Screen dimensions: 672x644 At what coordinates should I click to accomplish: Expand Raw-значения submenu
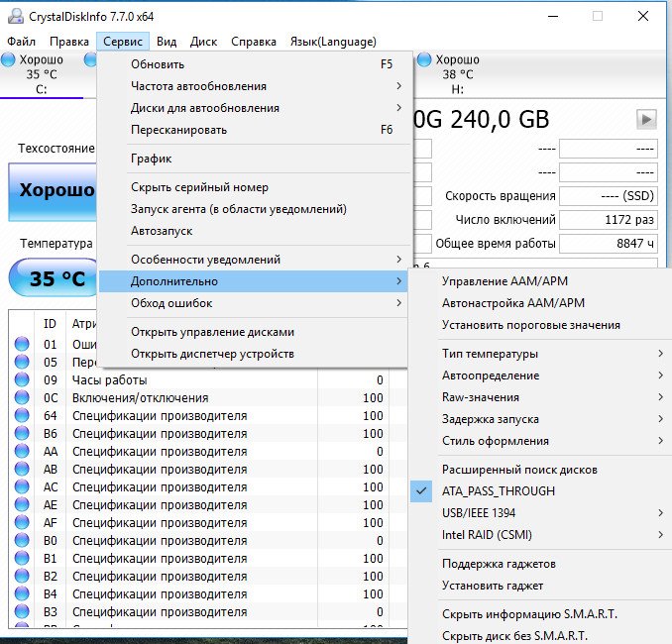[x=540, y=397]
